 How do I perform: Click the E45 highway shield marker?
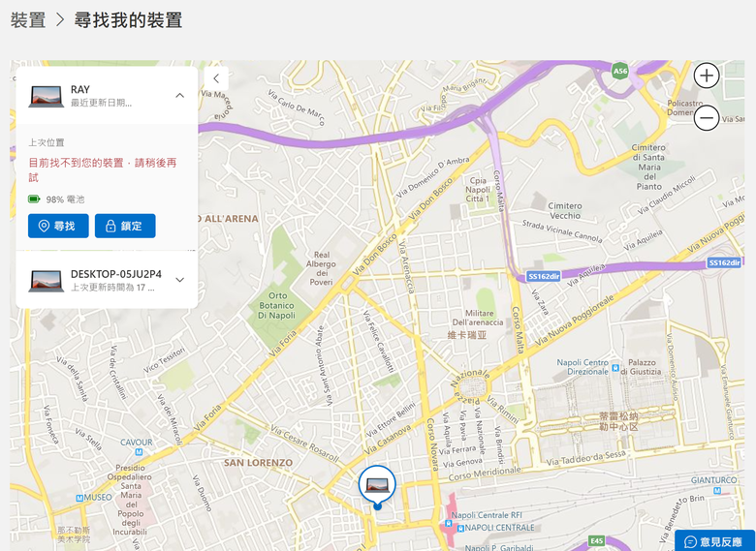[x=596, y=541]
